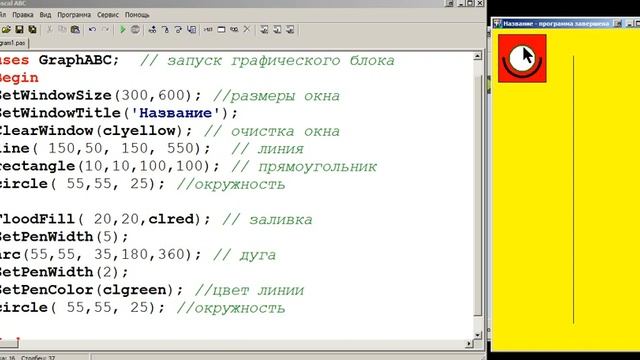Image resolution: width=640 pixels, height=360 pixels.
Task: Click on 'GraphABC' in the uses line
Action: point(75,60)
